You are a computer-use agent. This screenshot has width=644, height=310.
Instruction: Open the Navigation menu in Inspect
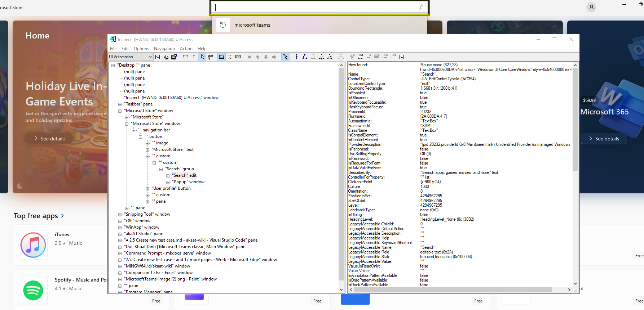tap(164, 49)
